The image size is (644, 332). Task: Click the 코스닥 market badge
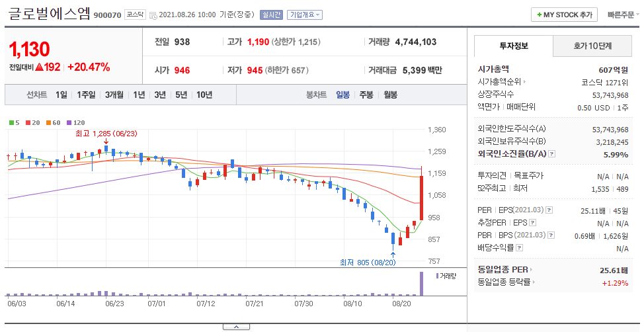click(x=135, y=15)
